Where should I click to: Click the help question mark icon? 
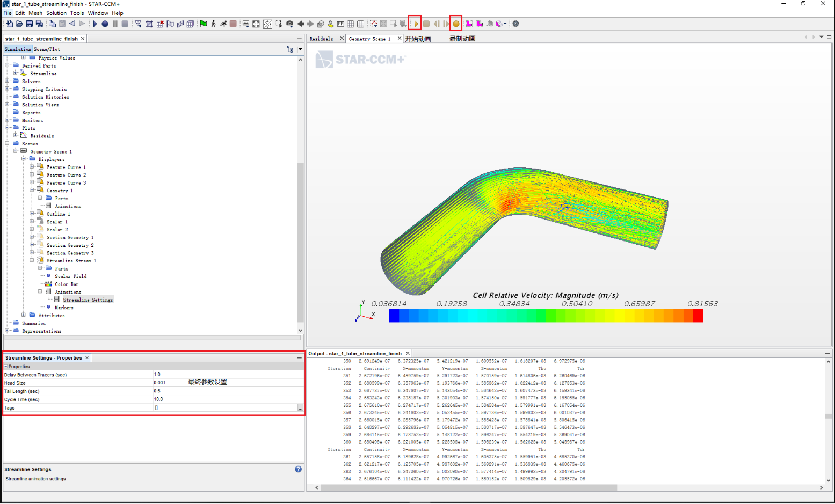click(x=299, y=469)
